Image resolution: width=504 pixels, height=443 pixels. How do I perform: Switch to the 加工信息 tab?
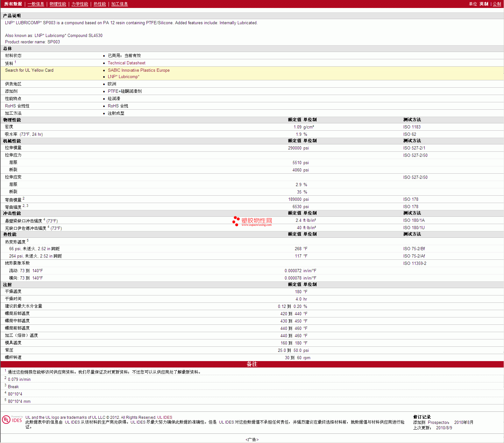coord(120,4)
